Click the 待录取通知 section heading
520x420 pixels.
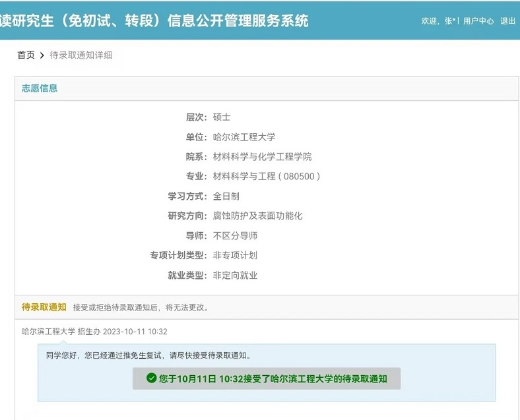click(44, 307)
